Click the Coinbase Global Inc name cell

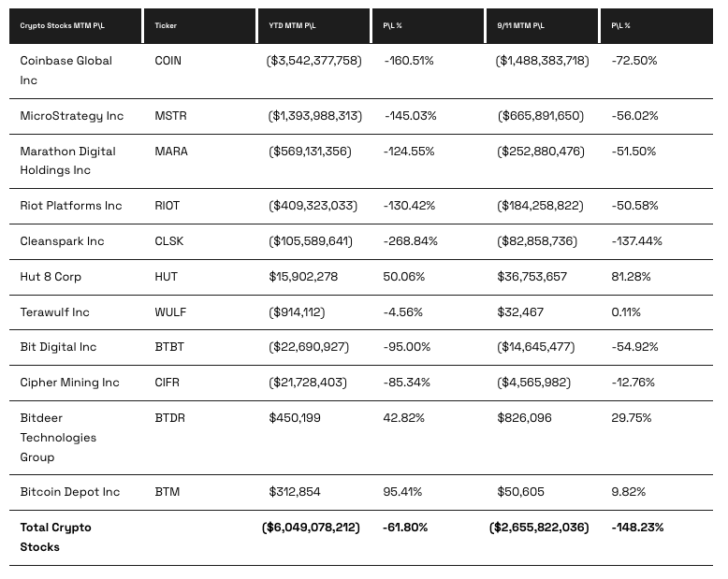66,70
